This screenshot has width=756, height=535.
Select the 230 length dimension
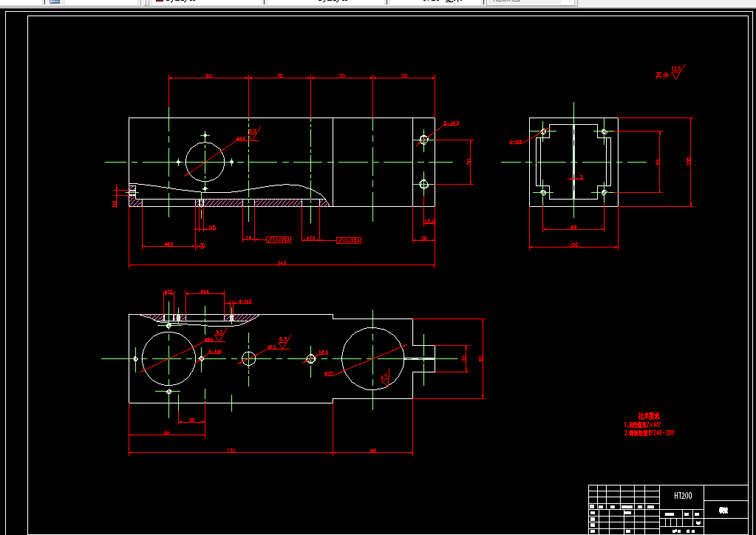click(231, 451)
